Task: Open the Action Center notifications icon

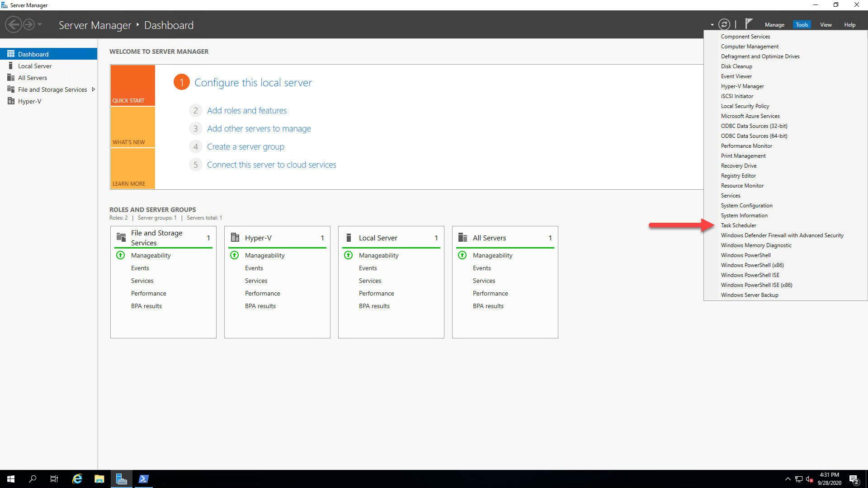Action: coord(854,479)
